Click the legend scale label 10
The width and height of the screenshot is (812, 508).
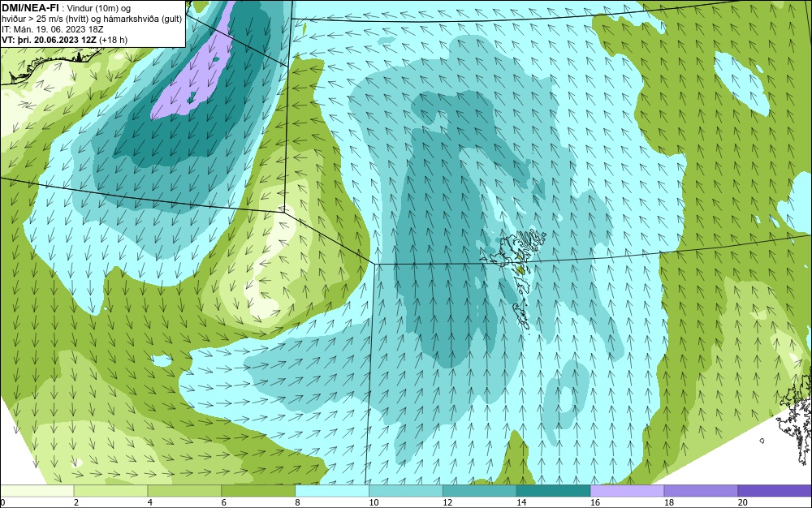pos(374,502)
